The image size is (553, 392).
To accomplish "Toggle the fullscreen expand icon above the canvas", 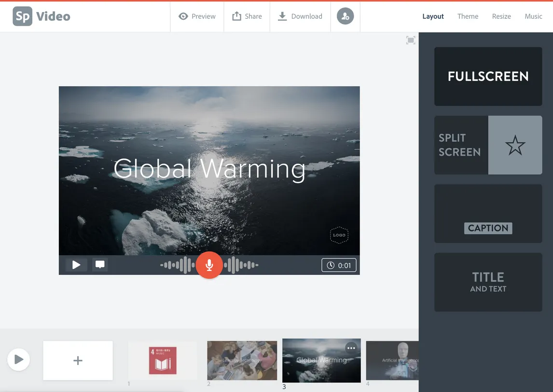I will click(x=411, y=40).
